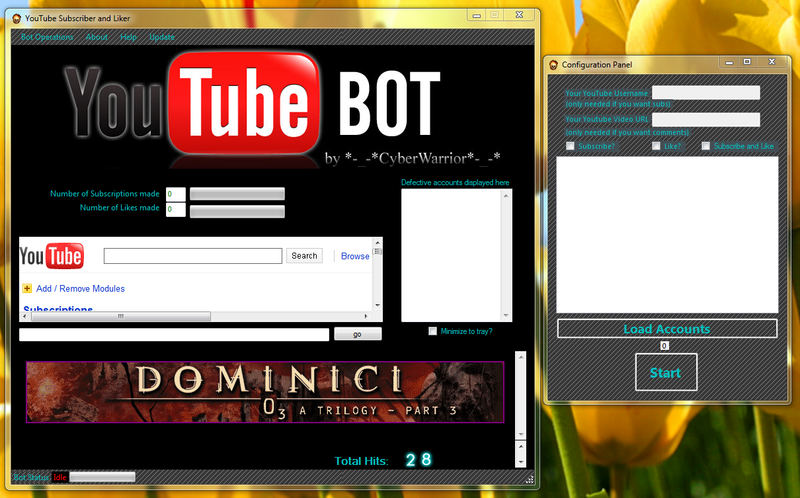Click the YouTube logo in embedded browser
Screen dimensions: 800x498
(x=52, y=256)
